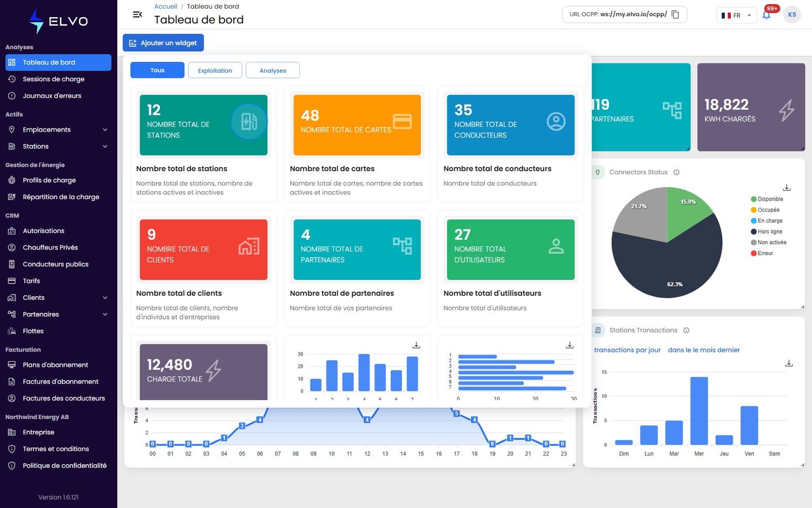Toggle the Hors ligne legend entry
This screenshot has height=508, width=812.
pos(766,232)
